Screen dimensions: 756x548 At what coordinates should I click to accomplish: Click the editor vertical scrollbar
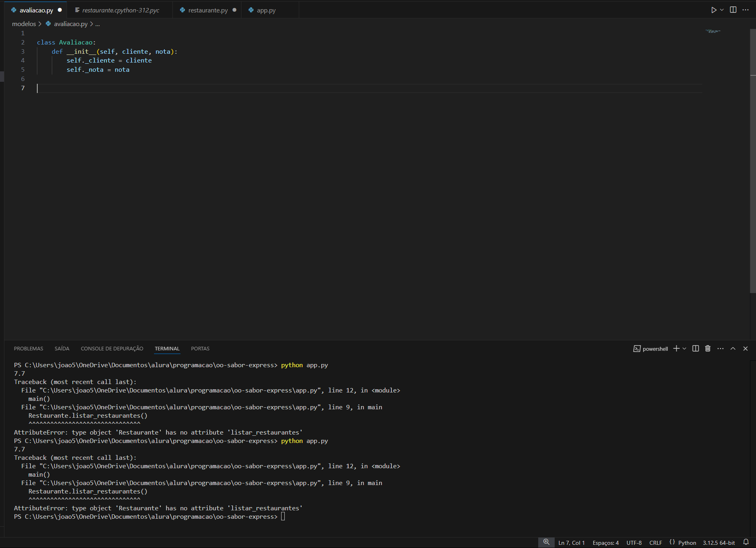click(x=753, y=160)
